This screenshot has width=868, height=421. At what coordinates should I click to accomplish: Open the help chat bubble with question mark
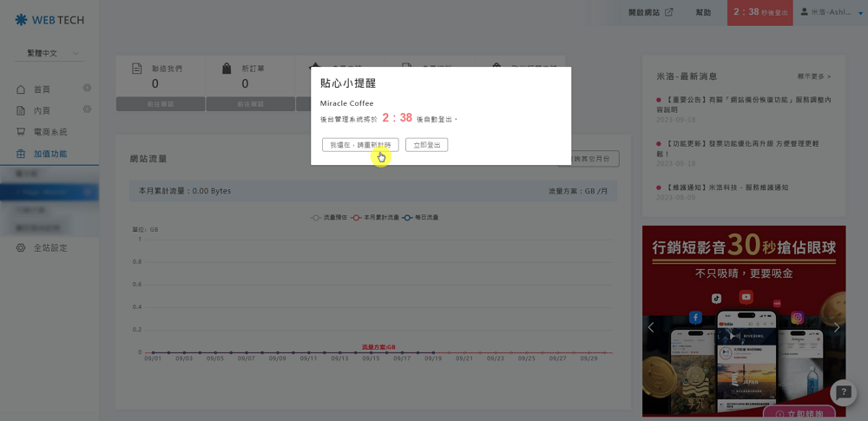(843, 392)
